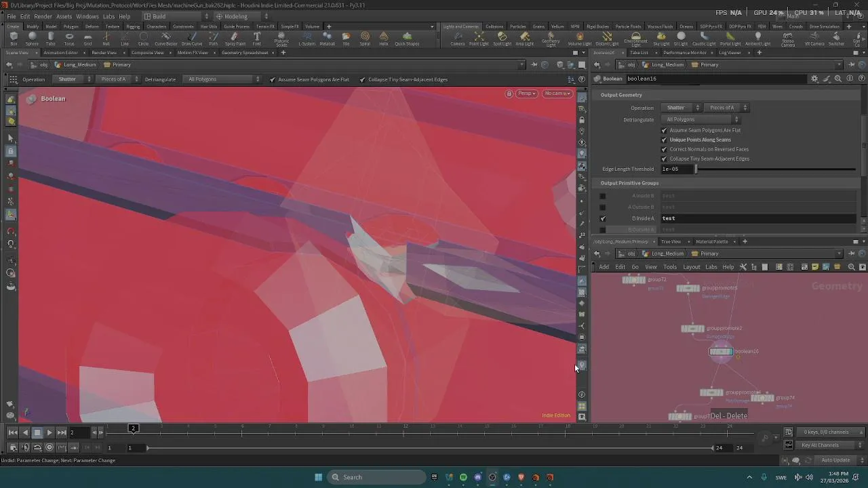Open the File menu
Screen dimensions: 868x488
click(x=12, y=16)
